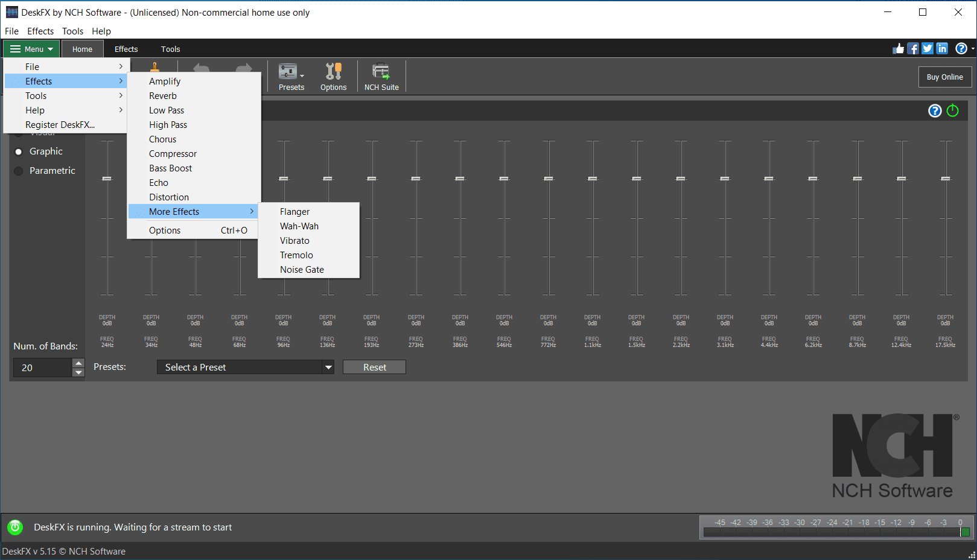Image resolution: width=977 pixels, height=560 pixels.
Task: Open Options (Ctrl+O) in the Effects submenu
Action: tap(193, 231)
